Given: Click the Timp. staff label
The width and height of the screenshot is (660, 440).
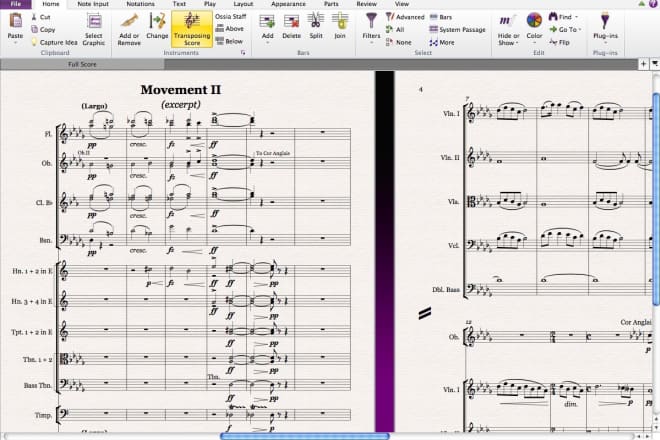Looking at the screenshot, I should (x=43, y=415).
